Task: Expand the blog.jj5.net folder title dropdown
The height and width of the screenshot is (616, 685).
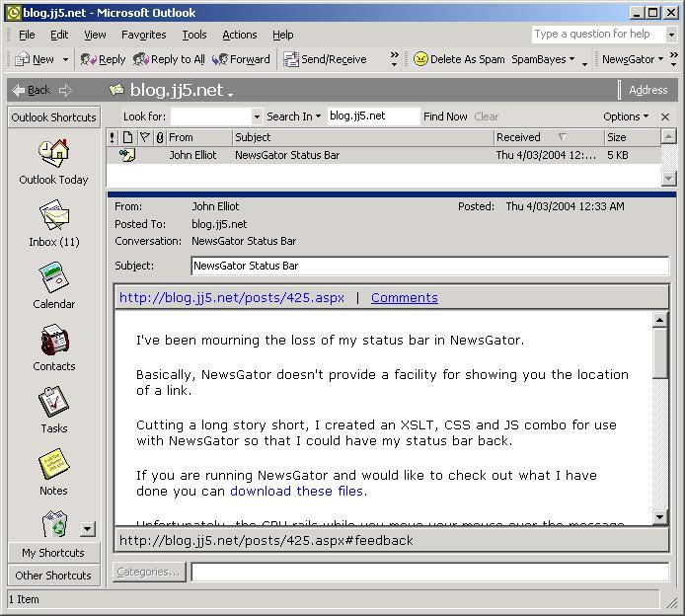Action: [230, 94]
